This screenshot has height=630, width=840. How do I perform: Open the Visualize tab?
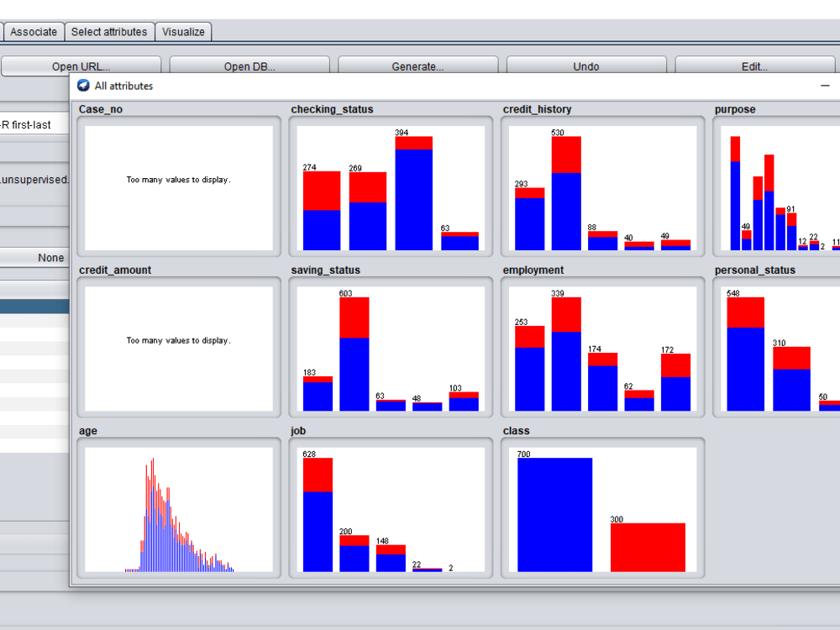[183, 32]
